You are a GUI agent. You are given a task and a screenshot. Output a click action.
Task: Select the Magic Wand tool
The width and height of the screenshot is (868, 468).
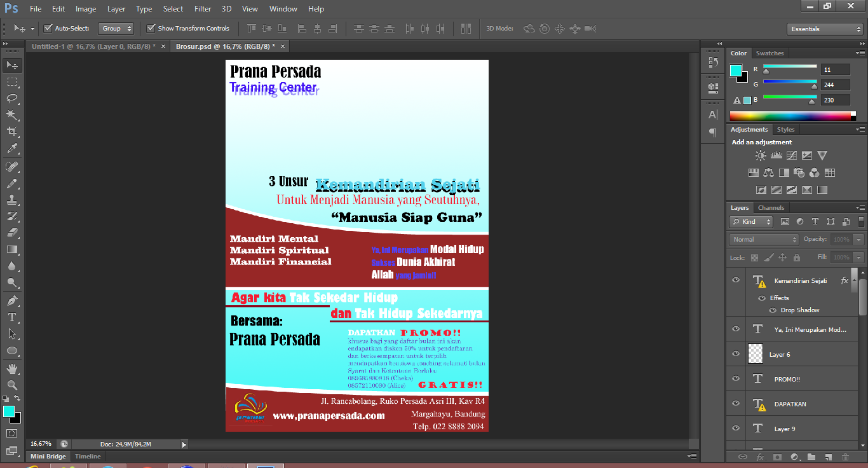click(x=11, y=115)
